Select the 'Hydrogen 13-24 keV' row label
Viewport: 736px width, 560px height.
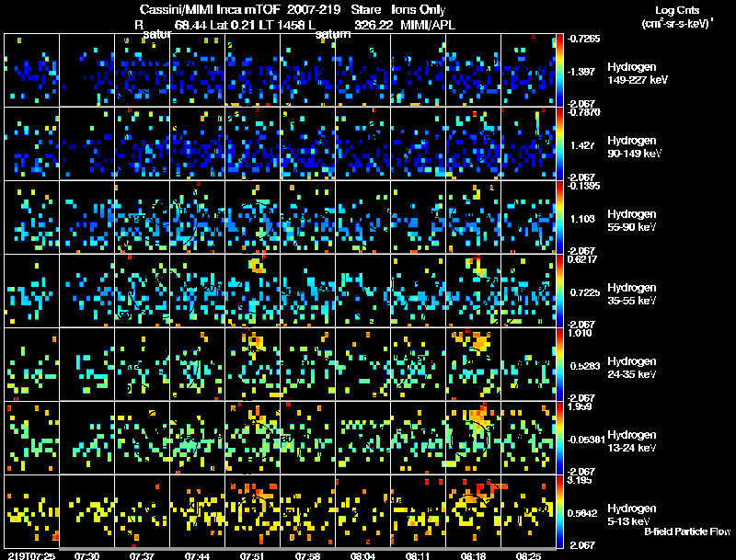(632, 441)
